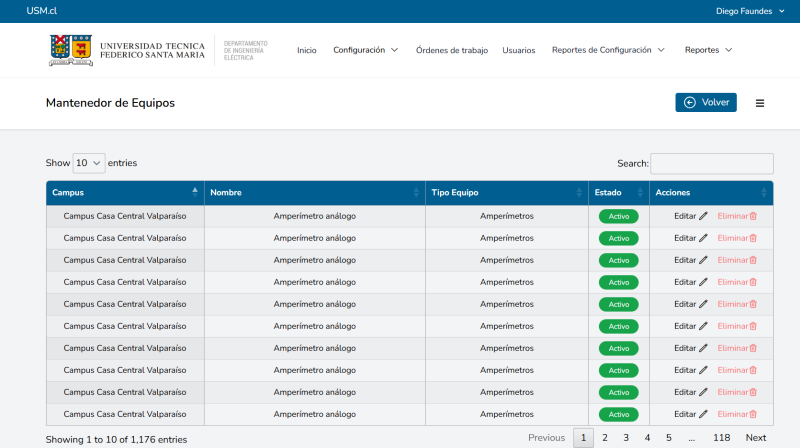Expand the Reportes de Configuración menu
This screenshot has height=448, width=800.
608,50
